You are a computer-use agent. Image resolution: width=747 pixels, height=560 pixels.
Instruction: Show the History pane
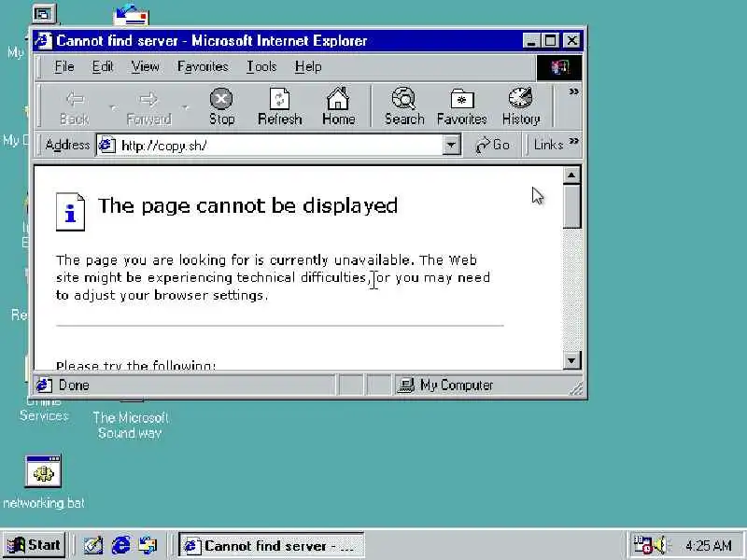[521, 106]
